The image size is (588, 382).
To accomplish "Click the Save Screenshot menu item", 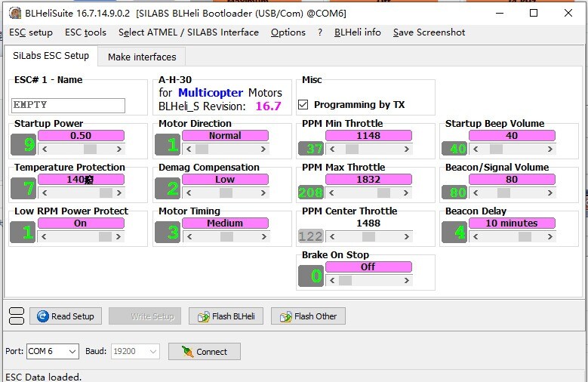I will coord(429,32).
